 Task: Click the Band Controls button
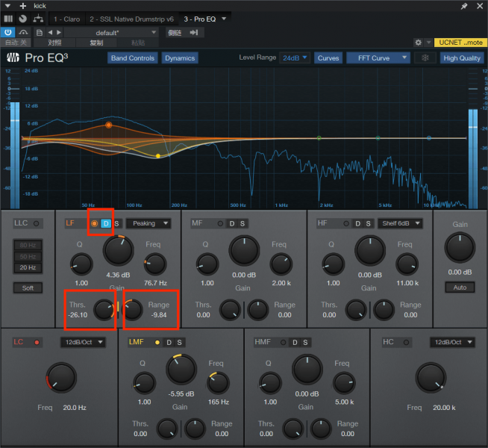point(133,58)
